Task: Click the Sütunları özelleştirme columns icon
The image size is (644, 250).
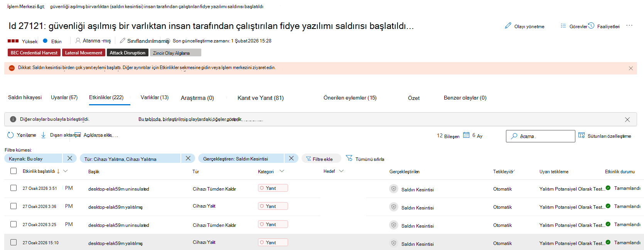Action: click(582, 135)
